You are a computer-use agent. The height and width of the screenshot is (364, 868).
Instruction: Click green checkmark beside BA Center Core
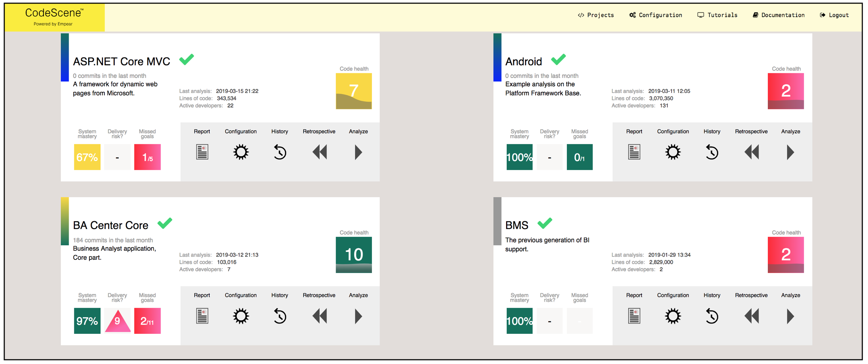pos(165,223)
